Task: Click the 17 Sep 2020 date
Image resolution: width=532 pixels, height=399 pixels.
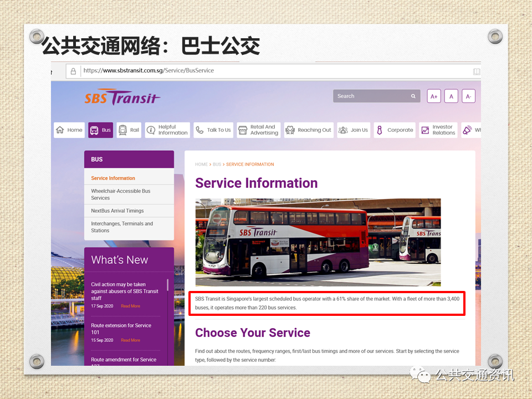Action: tap(102, 306)
